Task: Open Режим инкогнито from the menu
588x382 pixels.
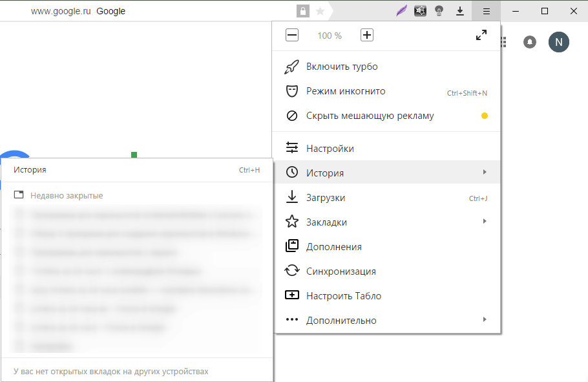Action: coord(386,91)
